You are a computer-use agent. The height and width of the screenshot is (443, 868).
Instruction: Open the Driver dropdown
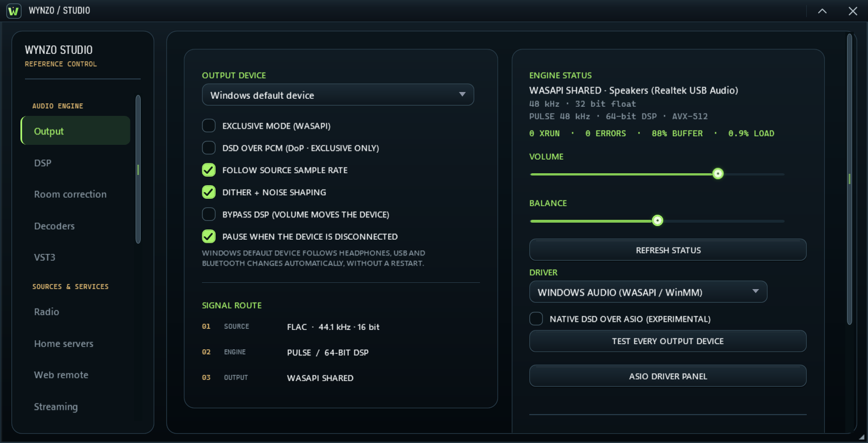648,292
